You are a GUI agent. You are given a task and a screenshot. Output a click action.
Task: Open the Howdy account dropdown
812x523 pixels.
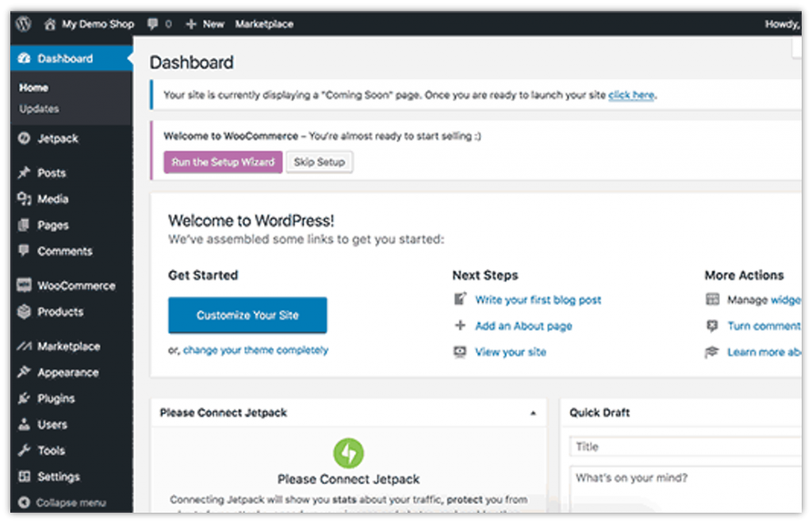pos(783,23)
